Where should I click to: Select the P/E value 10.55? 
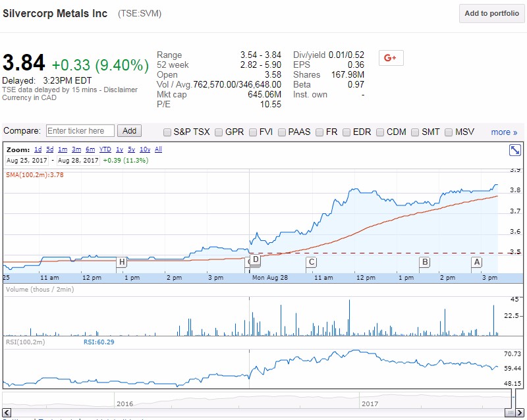(271, 105)
